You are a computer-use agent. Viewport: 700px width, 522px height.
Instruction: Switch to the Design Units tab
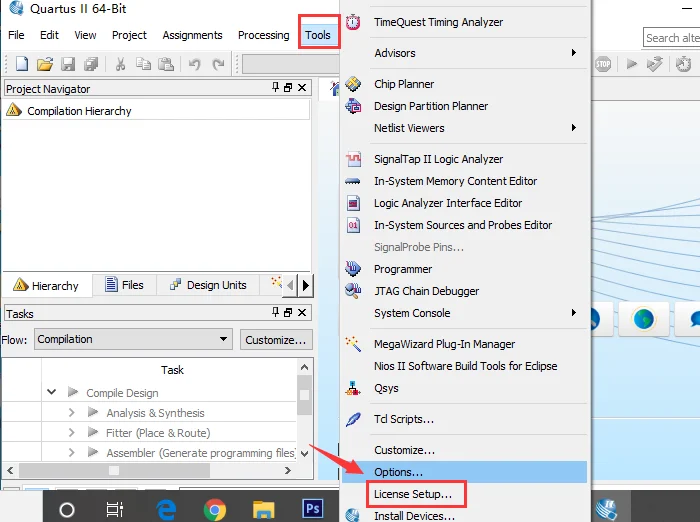(208, 285)
